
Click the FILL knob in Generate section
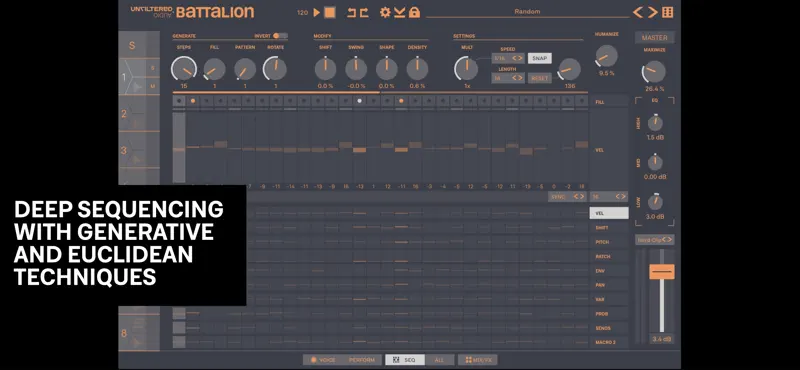coord(214,69)
